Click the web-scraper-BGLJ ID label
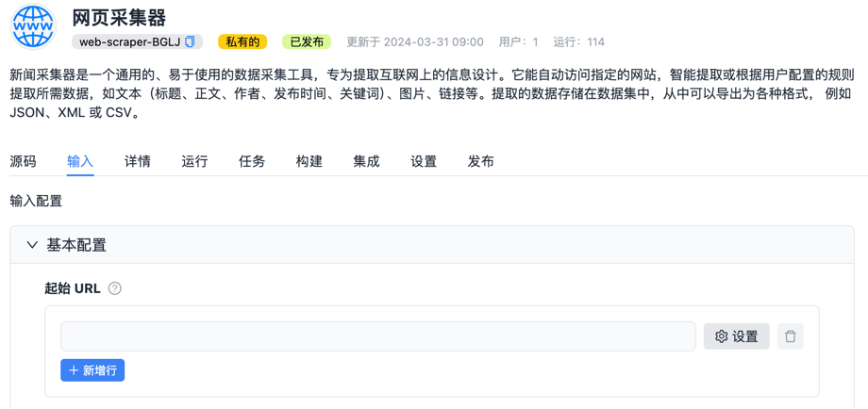Image resolution: width=868 pixels, height=409 pixels. [x=129, y=42]
